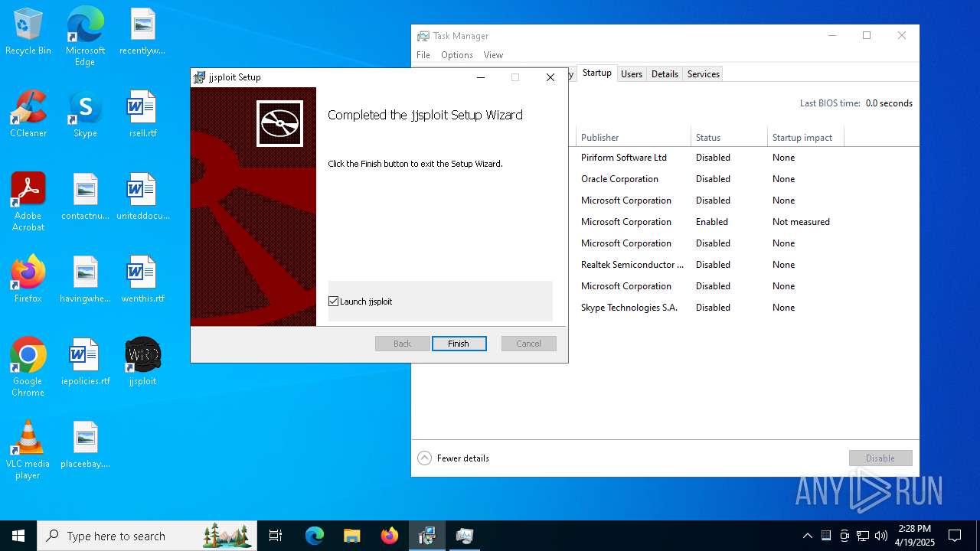Screen dimensions: 980x551
Task: Close the jjsploit Setup window
Action: click(x=550, y=77)
